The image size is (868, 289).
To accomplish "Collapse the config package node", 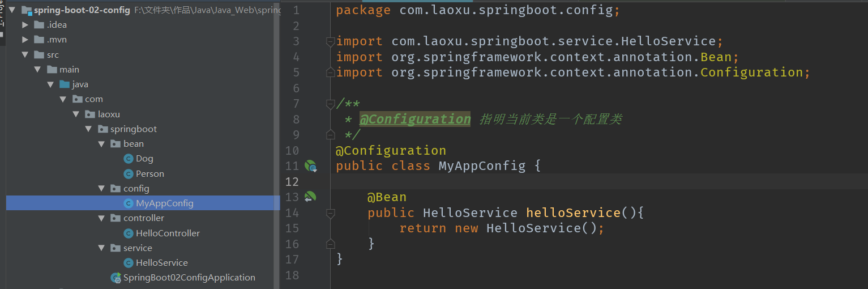I will [101, 188].
